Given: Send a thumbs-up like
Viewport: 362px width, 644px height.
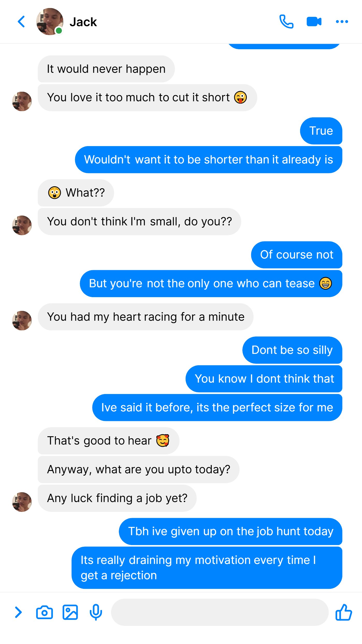Looking at the screenshot, I should click(344, 612).
